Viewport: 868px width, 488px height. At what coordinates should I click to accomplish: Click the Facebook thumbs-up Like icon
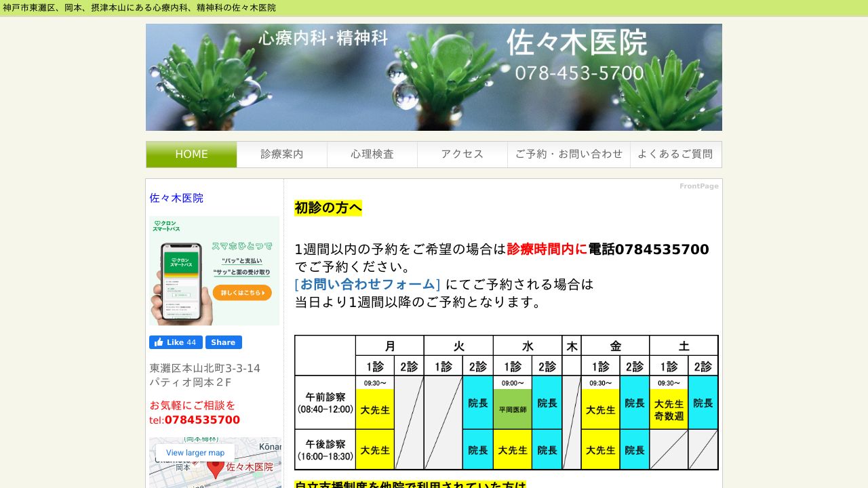click(x=157, y=342)
